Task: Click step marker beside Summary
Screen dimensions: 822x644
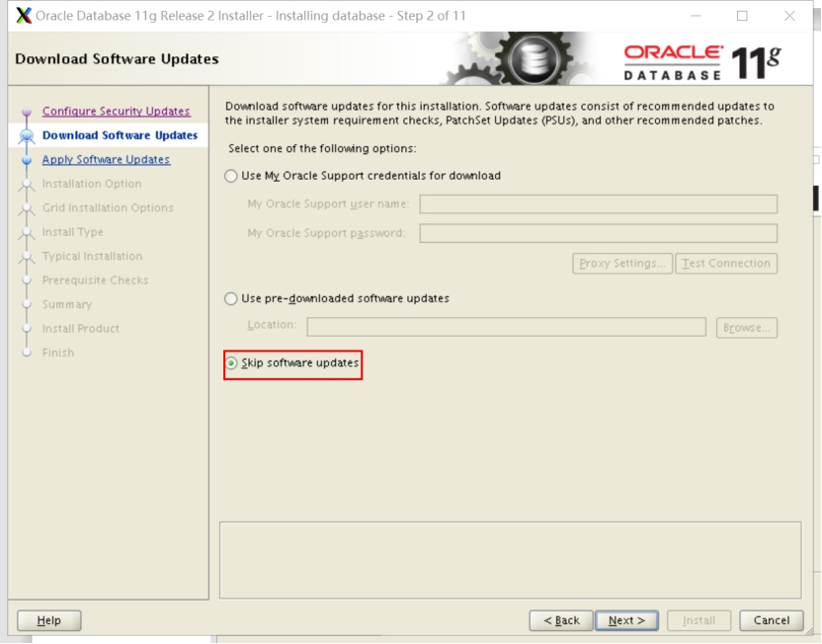Action: click(x=27, y=304)
